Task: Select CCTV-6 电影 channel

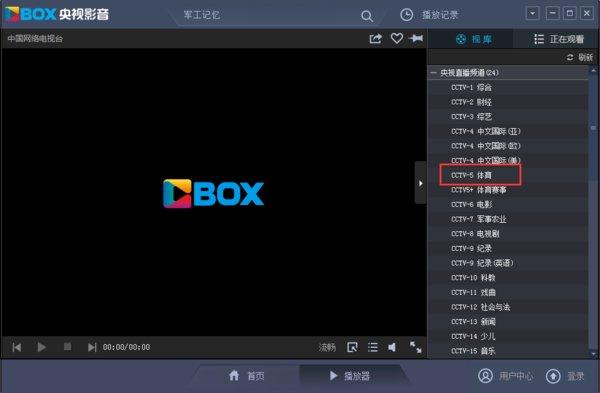Action: pos(508,204)
